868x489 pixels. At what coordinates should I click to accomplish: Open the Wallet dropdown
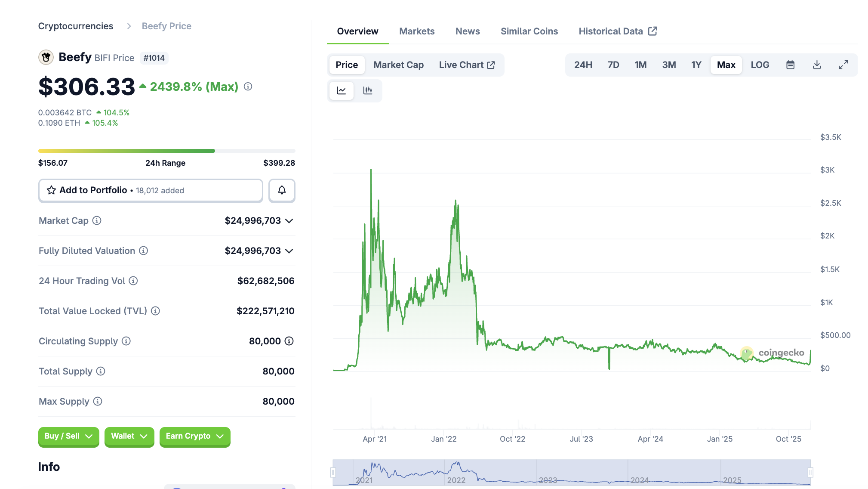[x=129, y=436]
